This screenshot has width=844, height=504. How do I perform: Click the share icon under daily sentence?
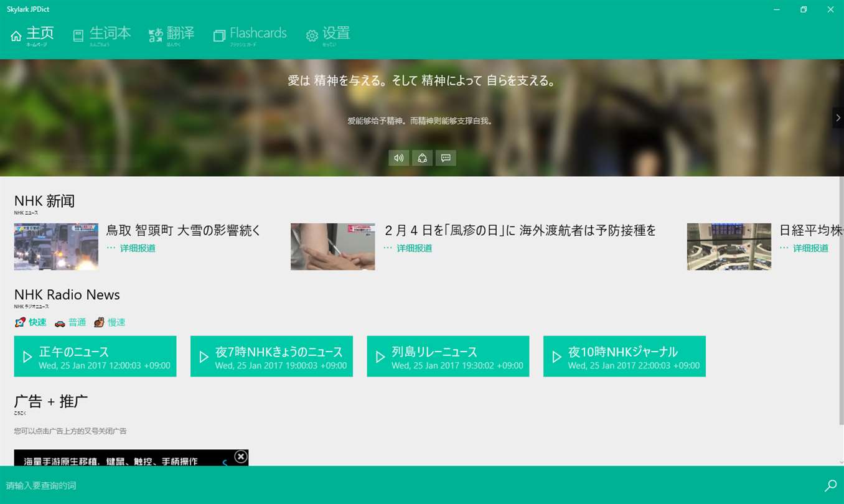422,158
